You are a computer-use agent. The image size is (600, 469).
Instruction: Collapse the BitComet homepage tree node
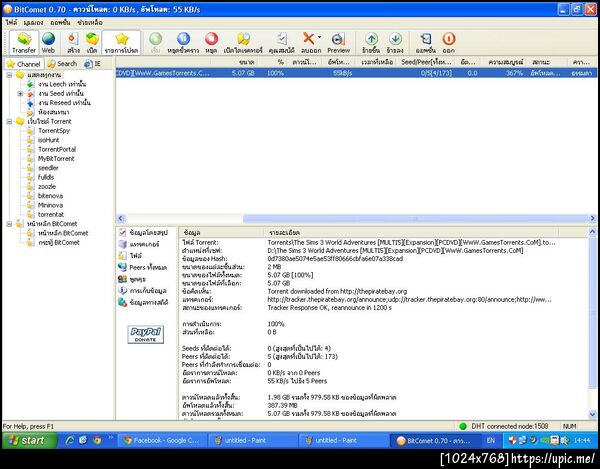[x=9, y=224]
